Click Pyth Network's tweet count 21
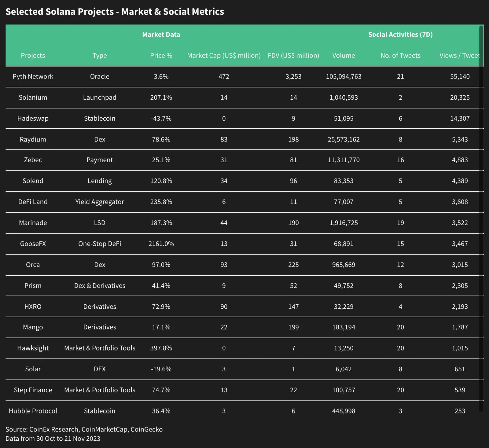The image size is (489, 448). tap(400, 76)
